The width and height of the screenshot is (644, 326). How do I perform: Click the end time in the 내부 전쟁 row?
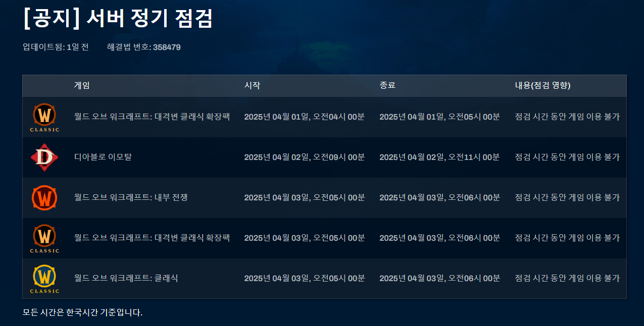(440, 197)
